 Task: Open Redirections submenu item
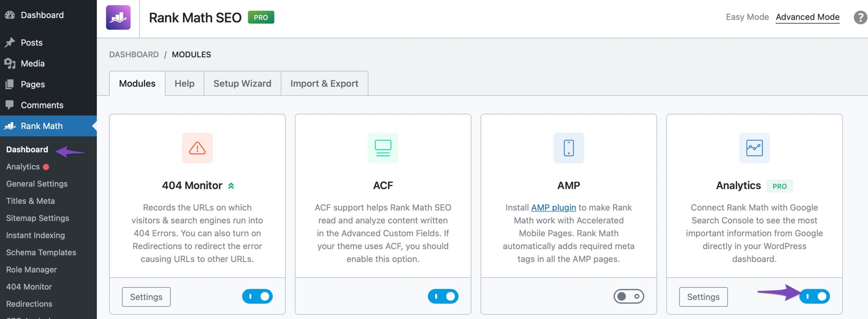(x=29, y=304)
